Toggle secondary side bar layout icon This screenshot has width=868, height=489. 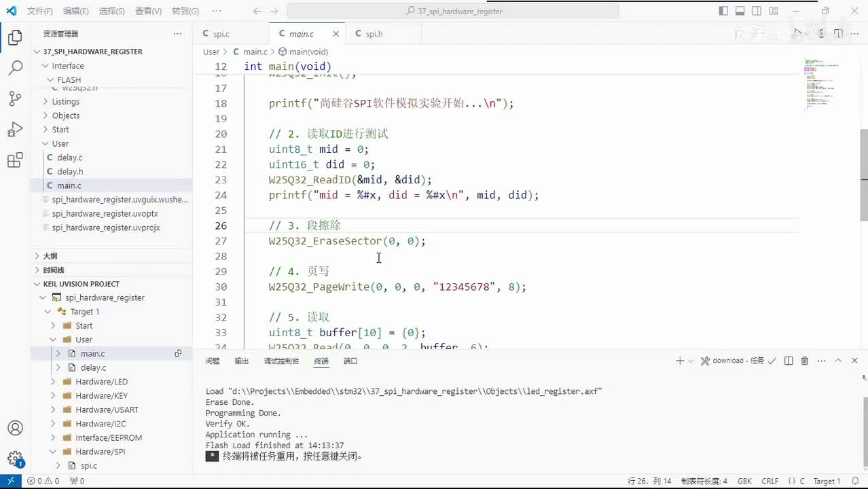click(757, 11)
